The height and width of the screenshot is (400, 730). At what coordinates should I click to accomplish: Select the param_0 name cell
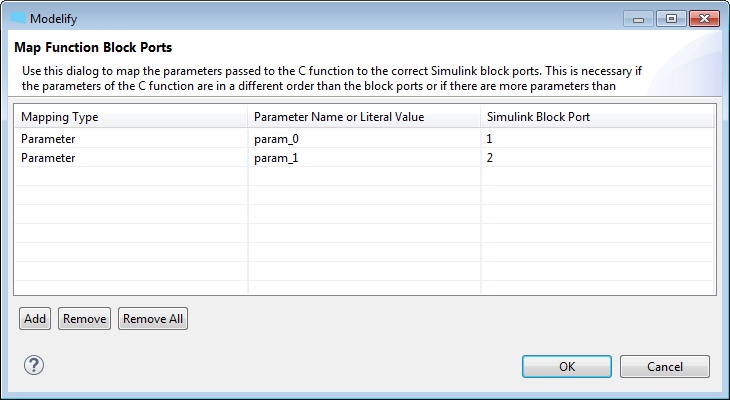tap(364, 139)
